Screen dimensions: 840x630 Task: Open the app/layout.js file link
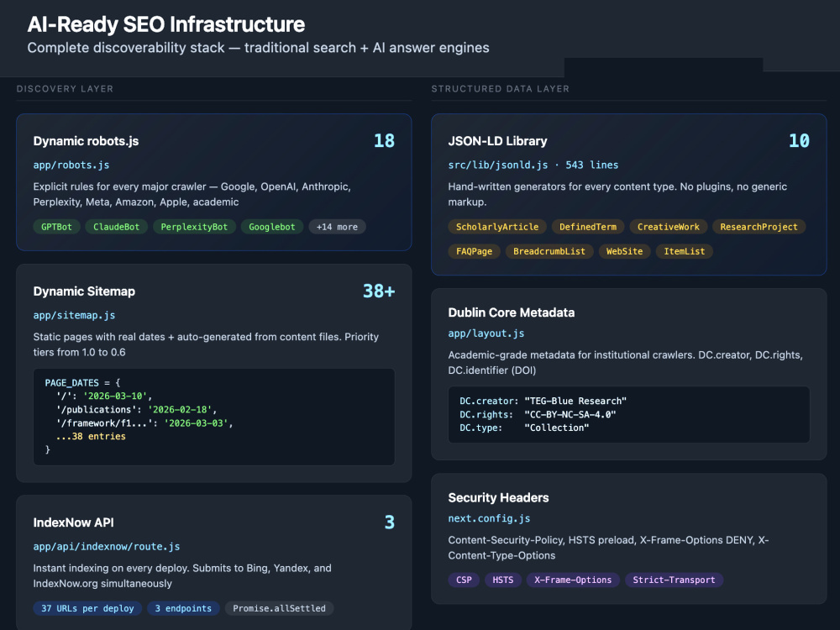(x=486, y=333)
